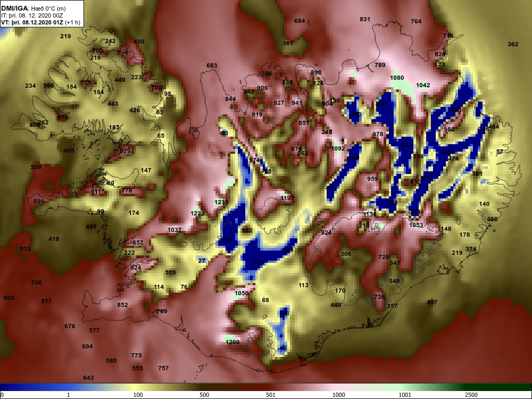532x399 pixels.
Task: Click the map value '906'
Action: tap(262, 88)
